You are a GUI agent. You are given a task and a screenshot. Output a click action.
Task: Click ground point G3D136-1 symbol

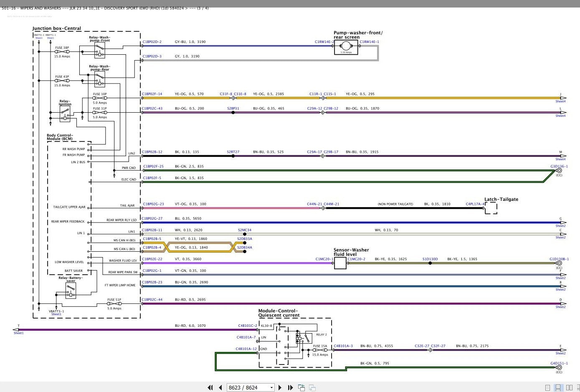(559, 170)
